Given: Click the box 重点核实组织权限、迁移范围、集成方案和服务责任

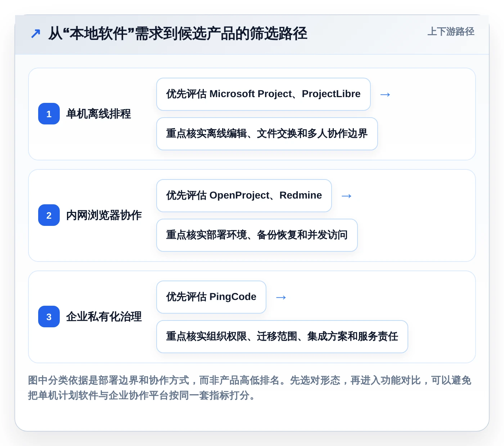Looking at the screenshot, I should pyautogui.click(x=282, y=337).
